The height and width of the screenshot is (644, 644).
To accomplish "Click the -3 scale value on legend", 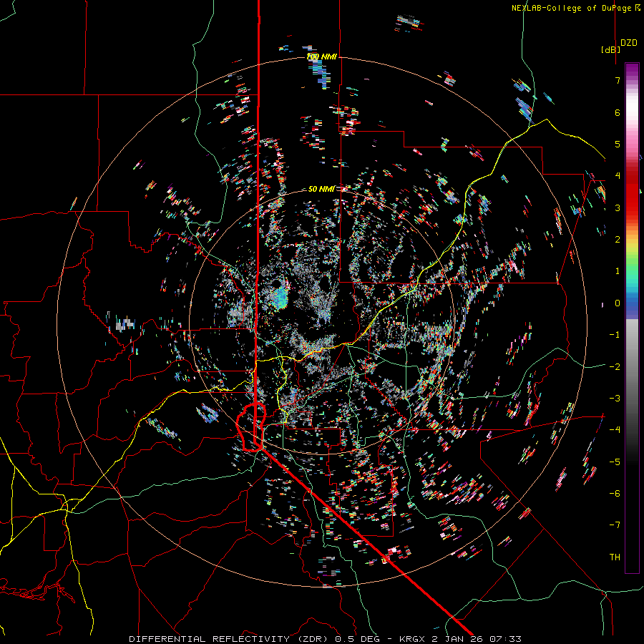I will (x=615, y=399).
